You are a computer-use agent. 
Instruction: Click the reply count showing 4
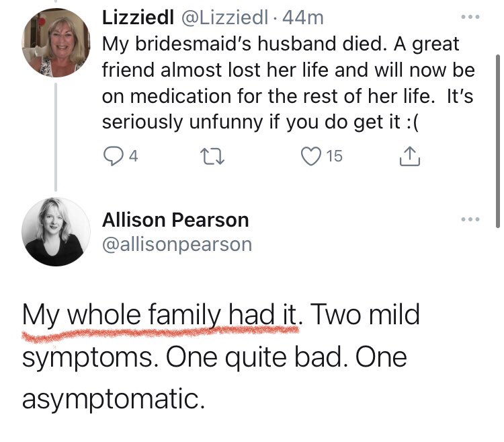pos(133,157)
